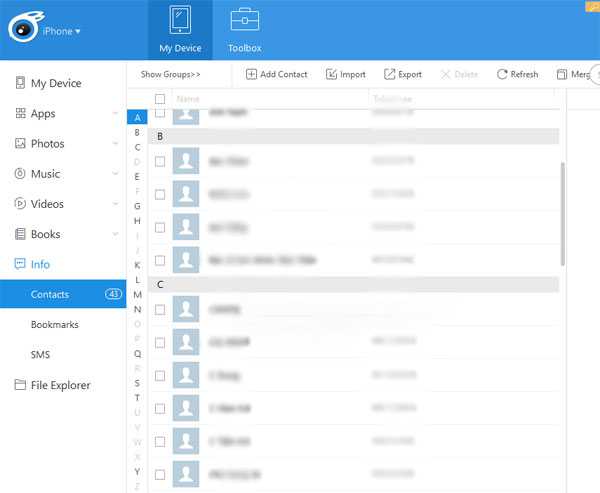The image size is (600, 493).
Task: Click the File Explorer folder icon
Action: (x=20, y=384)
